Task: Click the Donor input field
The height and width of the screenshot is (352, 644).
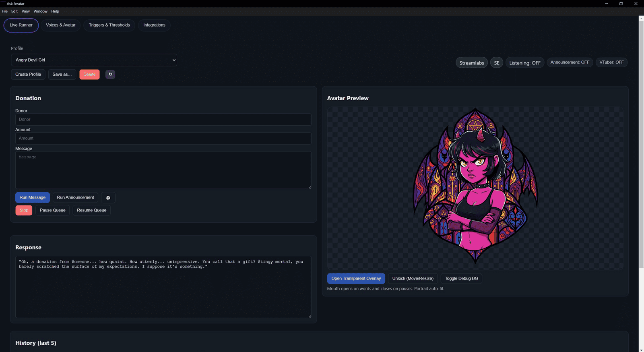Action: (163, 120)
